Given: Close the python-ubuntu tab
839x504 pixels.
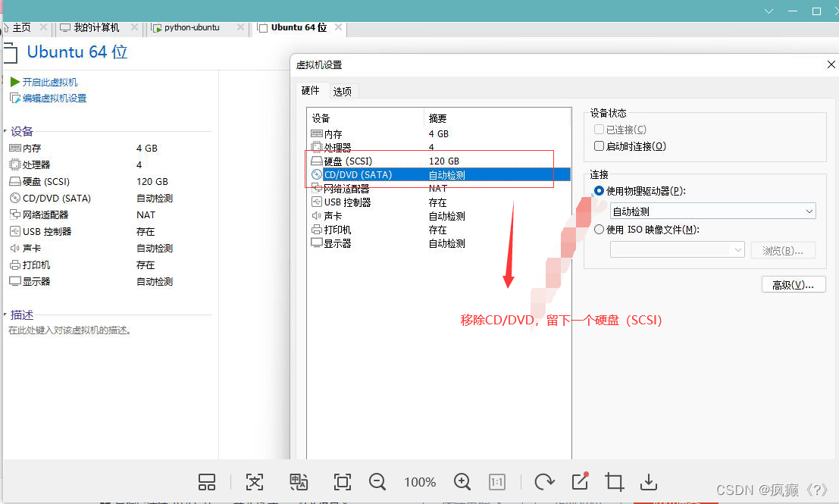Looking at the screenshot, I should point(241,27).
